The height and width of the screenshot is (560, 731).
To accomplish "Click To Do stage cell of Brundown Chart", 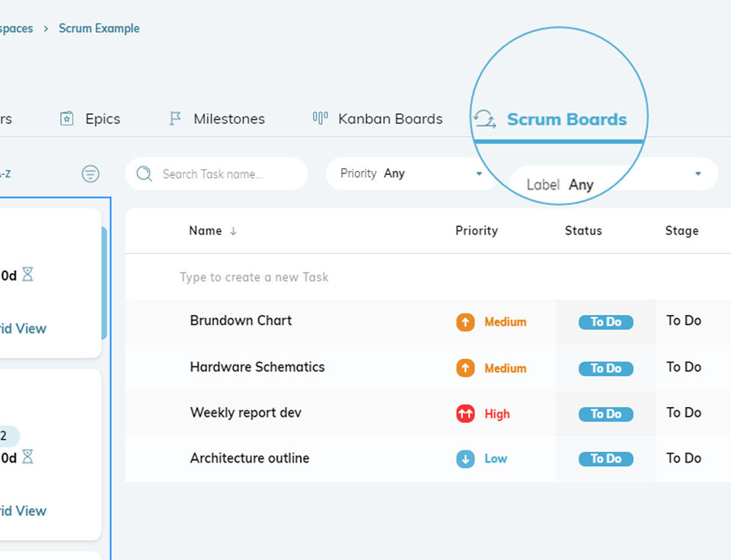I will pos(684,320).
